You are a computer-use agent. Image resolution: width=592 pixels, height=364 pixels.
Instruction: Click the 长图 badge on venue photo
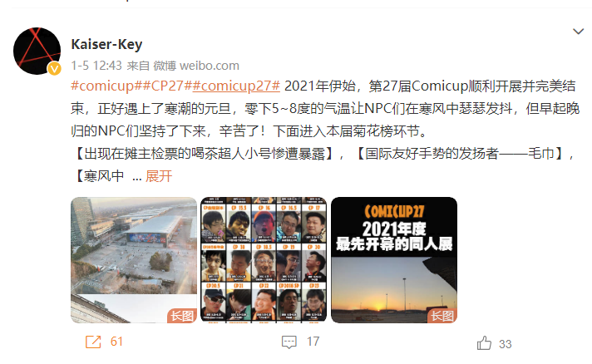coord(182,316)
